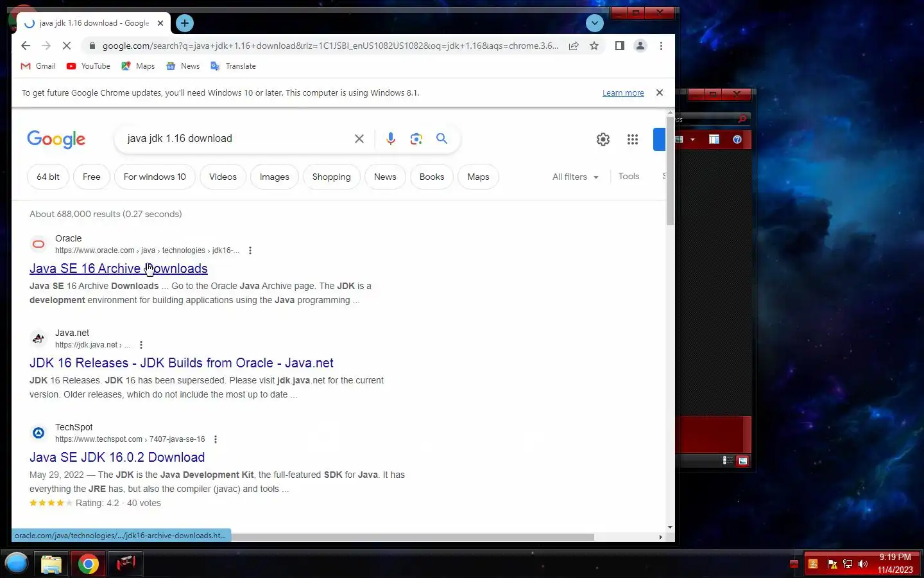The width and height of the screenshot is (924, 578).
Task: Click the TechSpot site favicon
Action: pyautogui.click(x=38, y=433)
